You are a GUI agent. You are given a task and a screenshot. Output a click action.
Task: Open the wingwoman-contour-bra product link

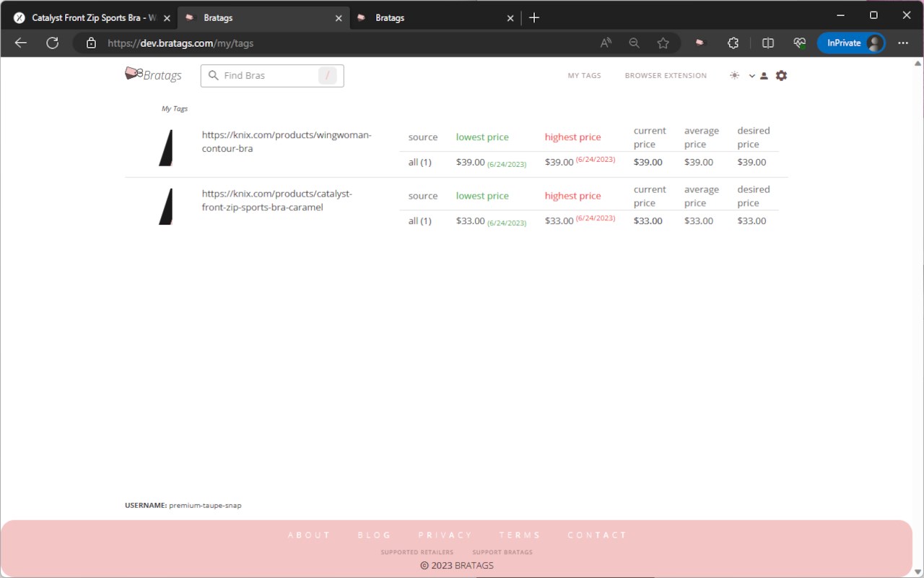[x=287, y=142]
